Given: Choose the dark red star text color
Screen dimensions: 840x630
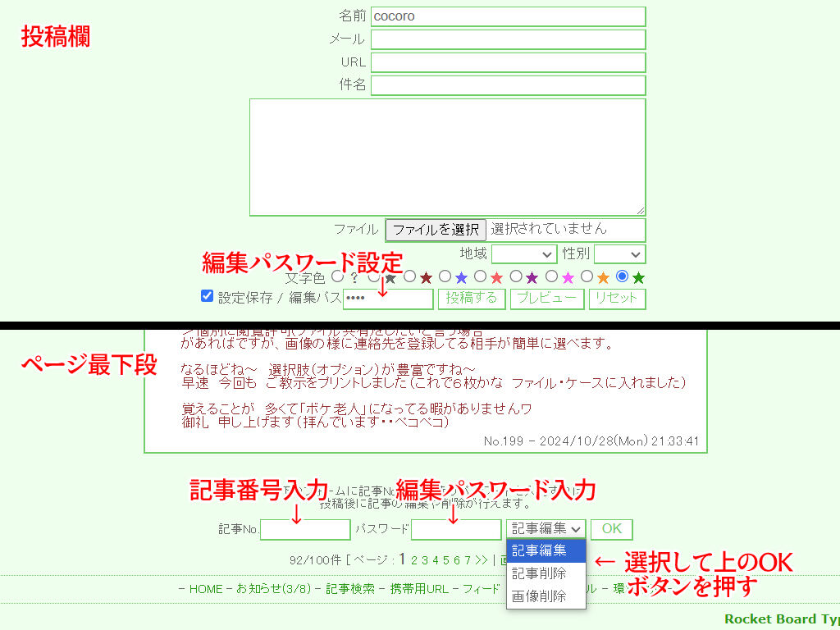Looking at the screenshot, I should click(410, 277).
